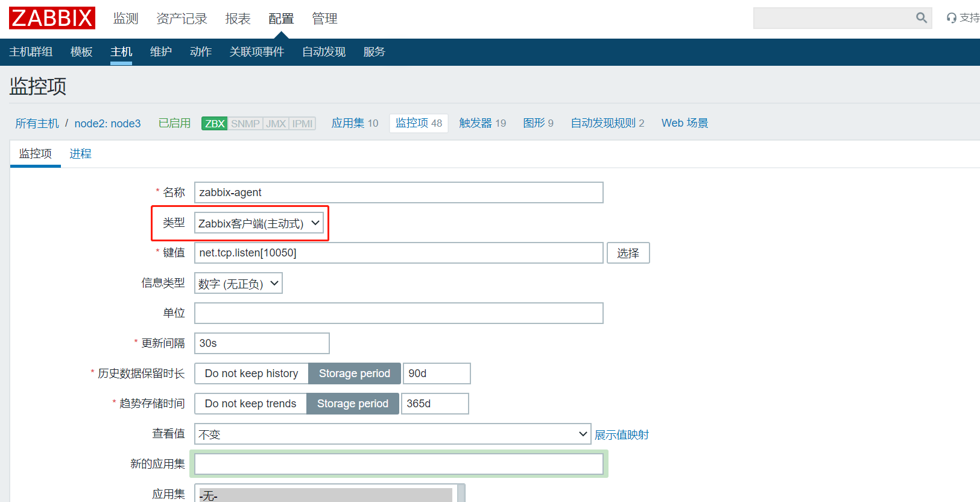
Task: Open the 支持 support link
Action: coord(964,18)
